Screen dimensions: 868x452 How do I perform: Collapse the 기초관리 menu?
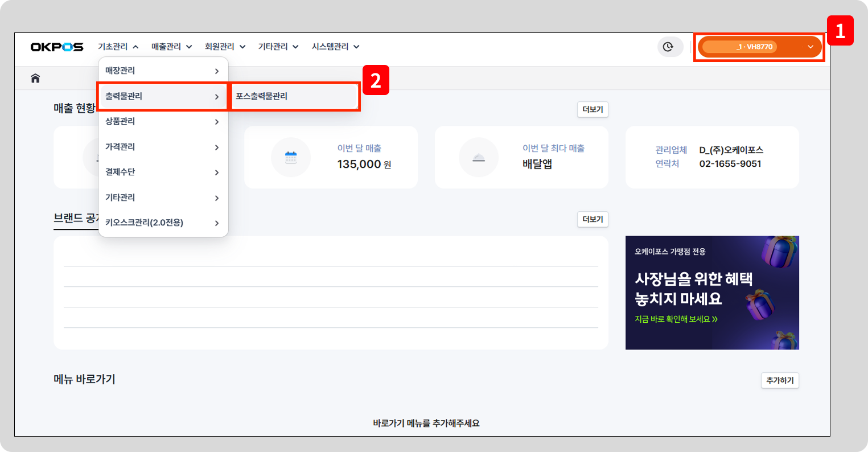[x=118, y=47]
